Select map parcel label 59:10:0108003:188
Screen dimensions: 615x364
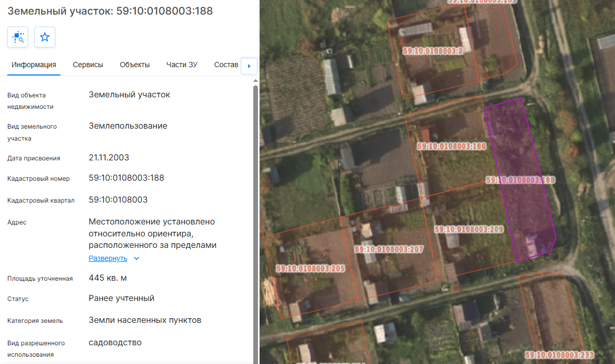pos(520,180)
